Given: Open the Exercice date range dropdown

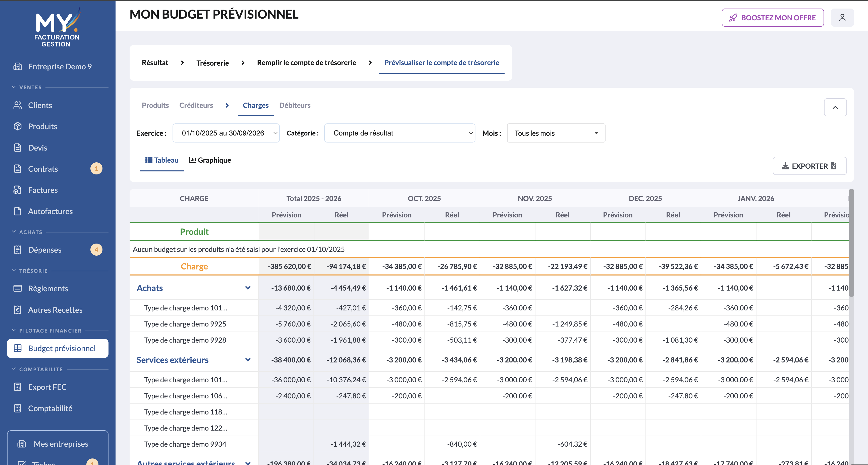Looking at the screenshot, I should pos(226,133).
